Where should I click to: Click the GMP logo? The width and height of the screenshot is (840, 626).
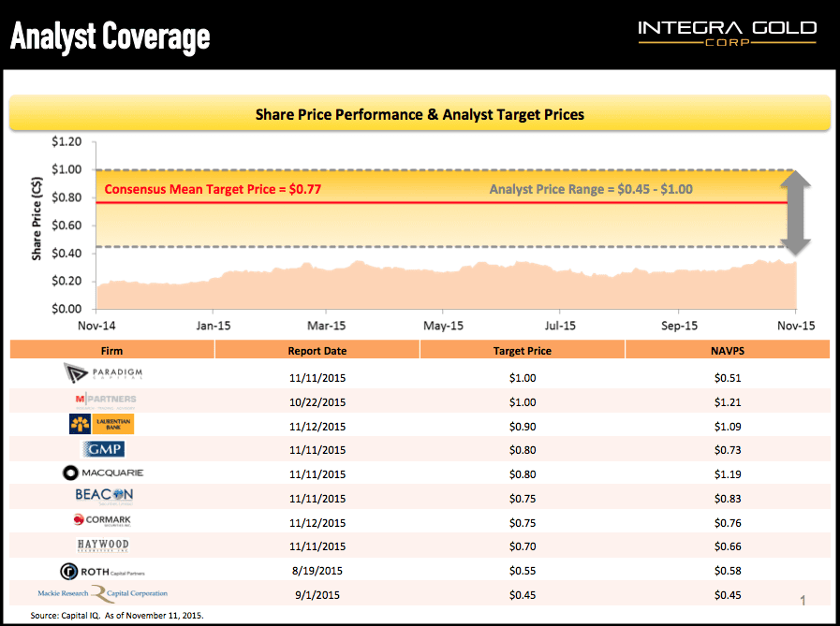[x=103, y=449]
